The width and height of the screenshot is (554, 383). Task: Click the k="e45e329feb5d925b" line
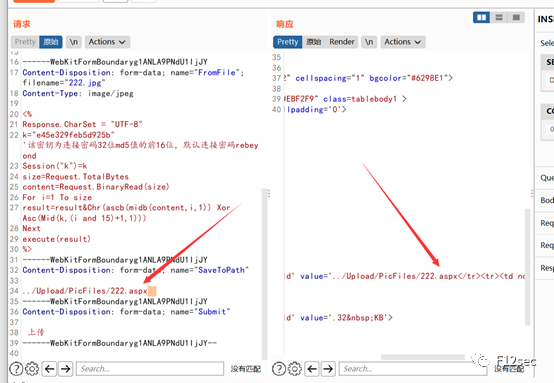point(69,135)
